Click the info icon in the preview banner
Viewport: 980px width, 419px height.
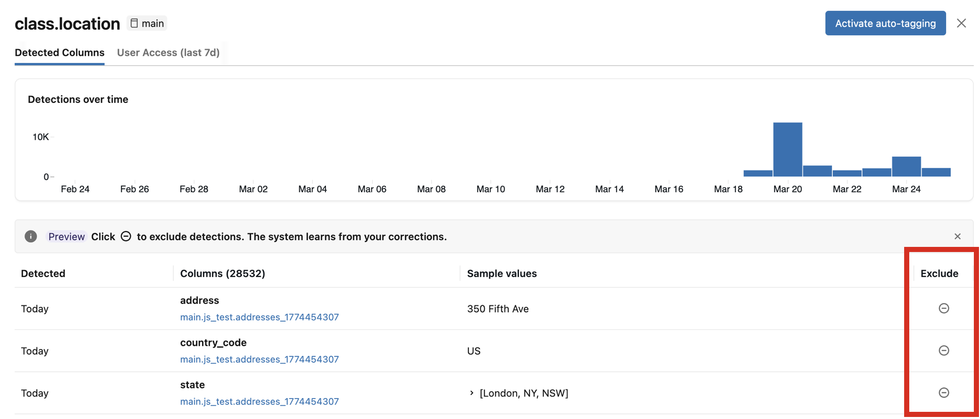[x=31, y=236]
